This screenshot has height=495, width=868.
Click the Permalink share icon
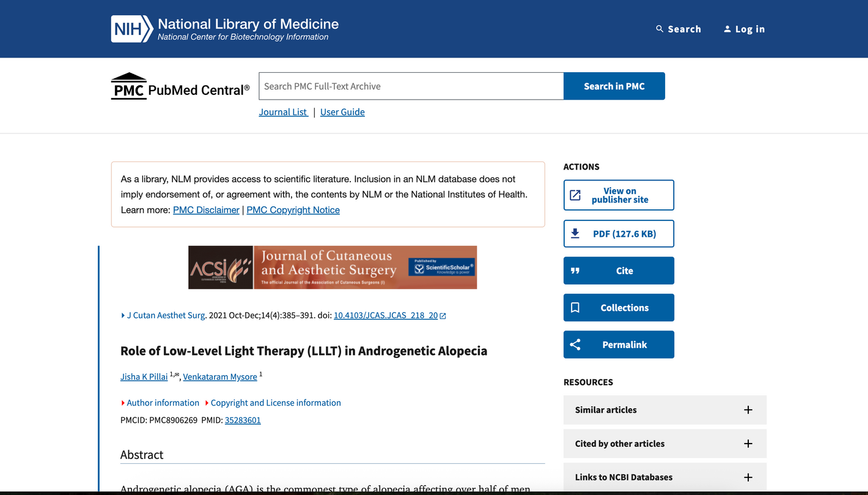[x=575, y=345]
